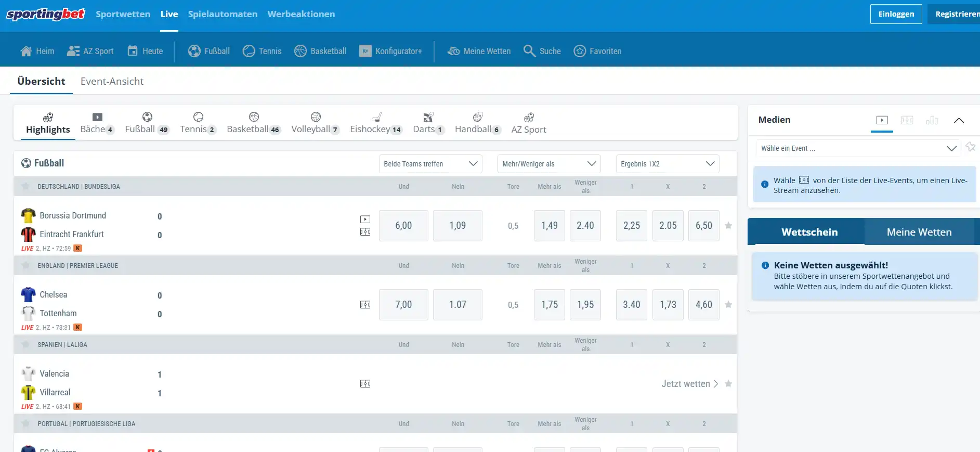Open the pitch tracker for Chelsea vs Tottenham
This screenshot has height=452, width=980.
tap(365, 305)
